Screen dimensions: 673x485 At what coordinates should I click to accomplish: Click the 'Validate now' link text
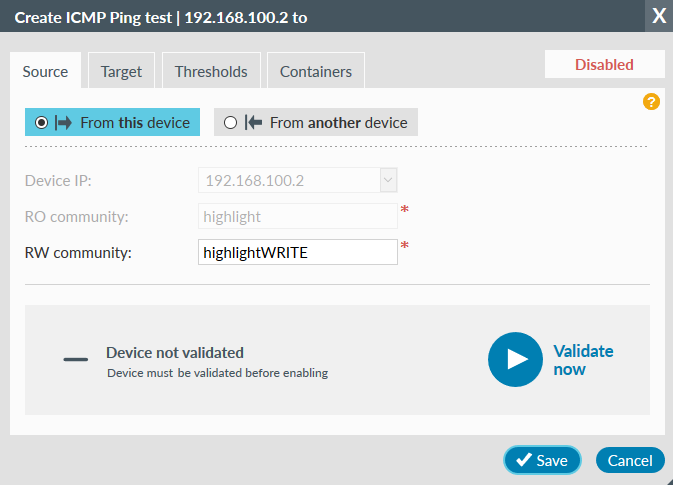[583, 360]
